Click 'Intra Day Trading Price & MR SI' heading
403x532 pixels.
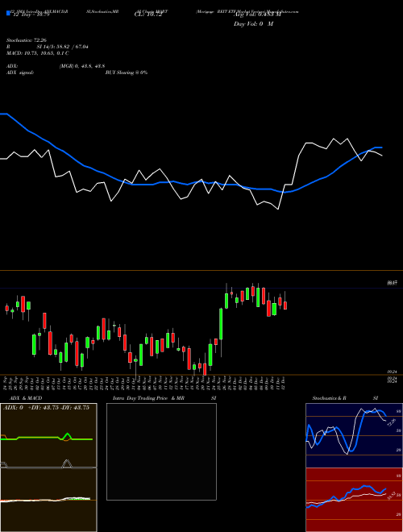(x=164, y=398)
